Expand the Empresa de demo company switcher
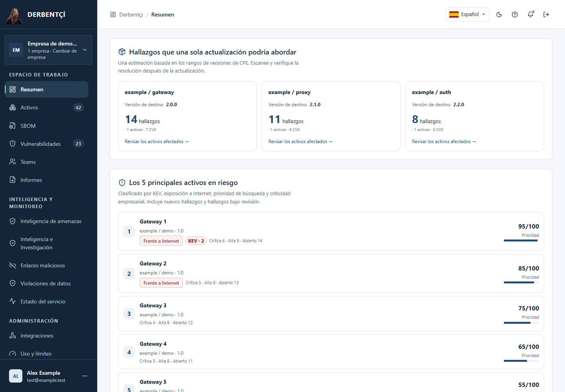Image resolution: width=565 pixels, height=392 pixels. pos(48,50)
